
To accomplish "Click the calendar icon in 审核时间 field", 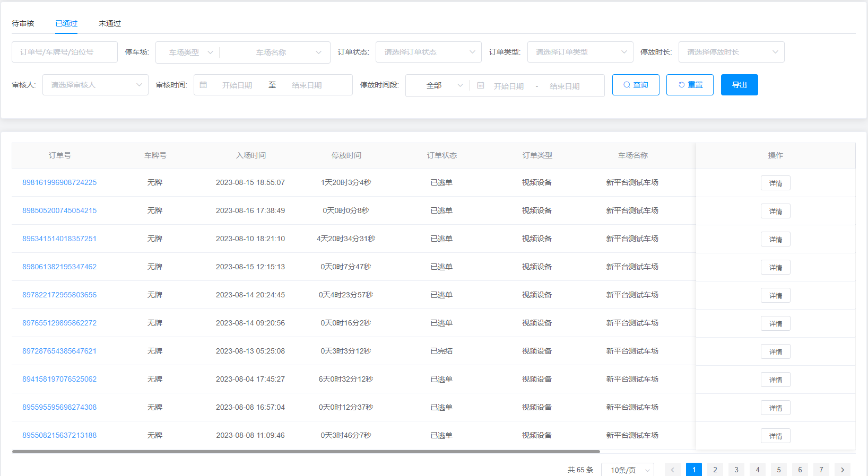I will 203,85.
